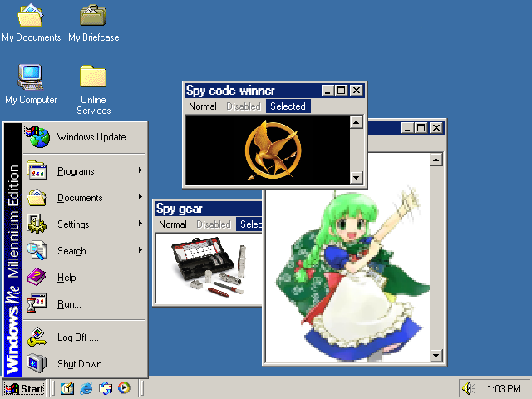Click the Shut Down monitor icon

37,363
